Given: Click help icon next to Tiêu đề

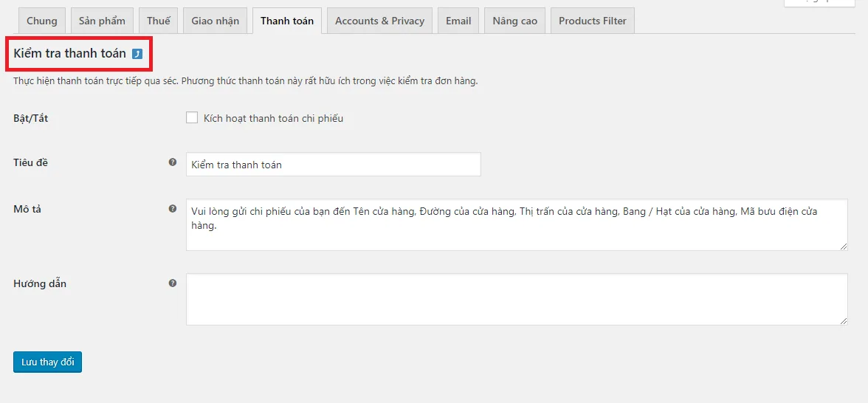Looking at the screenshot, I should pos(173,162).
